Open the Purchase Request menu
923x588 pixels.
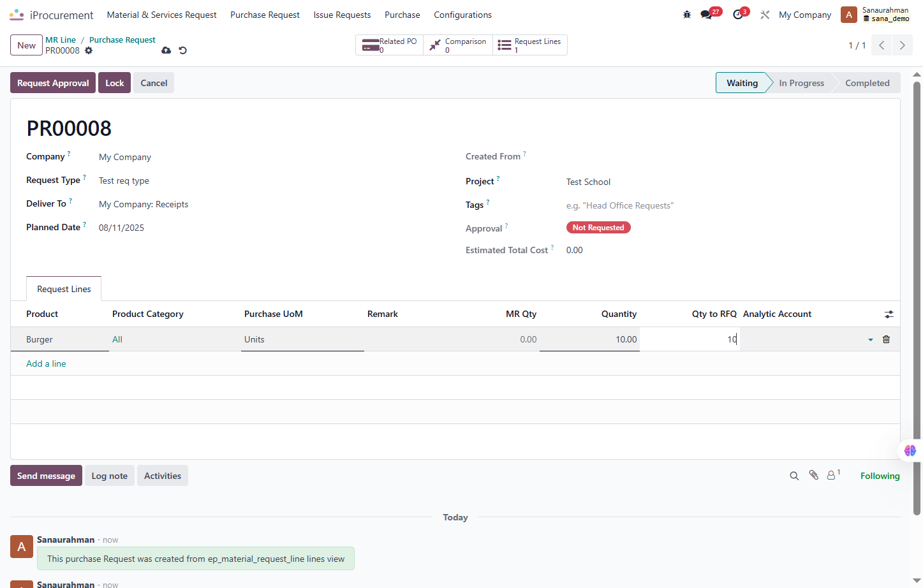[265, 15]
